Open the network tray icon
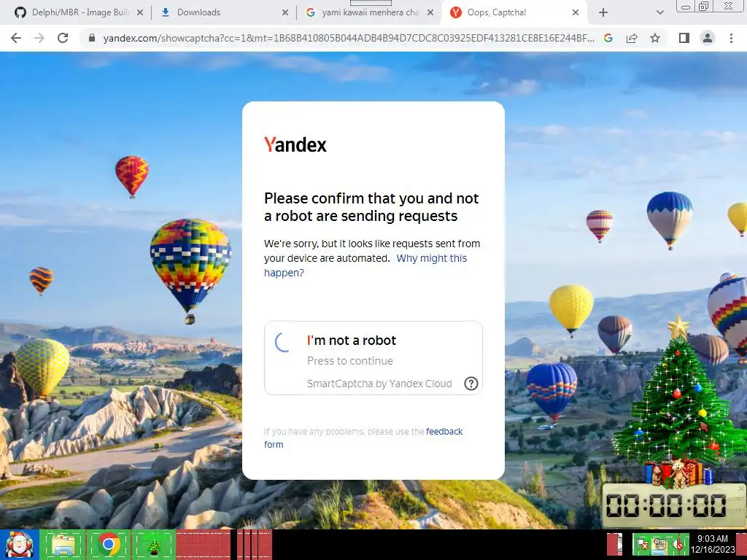747x560 pixels. [659, 544]
